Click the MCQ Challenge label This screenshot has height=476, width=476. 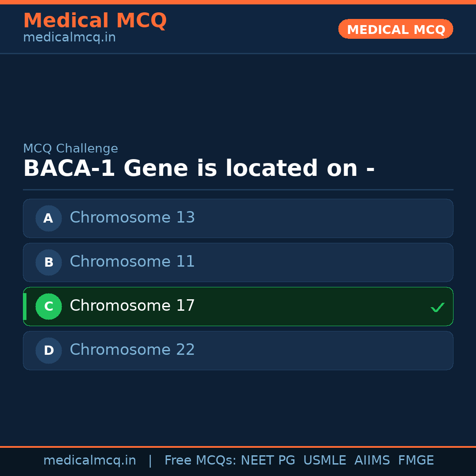[x=71, y=149]
